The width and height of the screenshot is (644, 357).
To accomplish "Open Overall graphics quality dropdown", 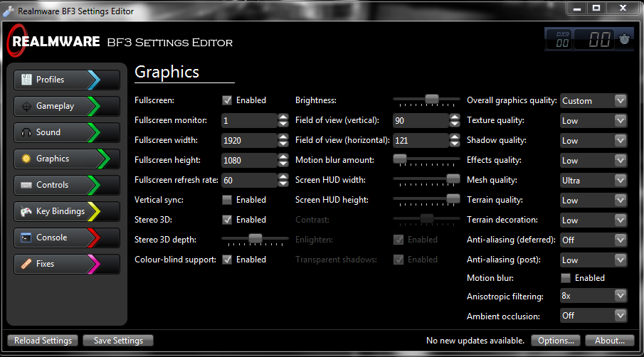I will click(593, 100).
